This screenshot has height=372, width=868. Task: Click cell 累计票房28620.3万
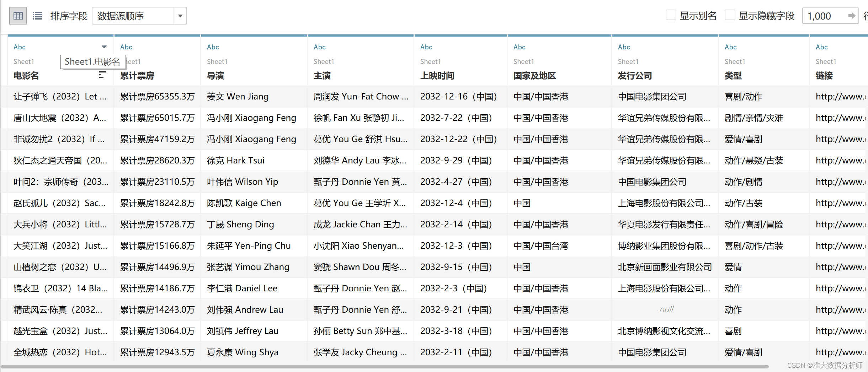point(157,161)
